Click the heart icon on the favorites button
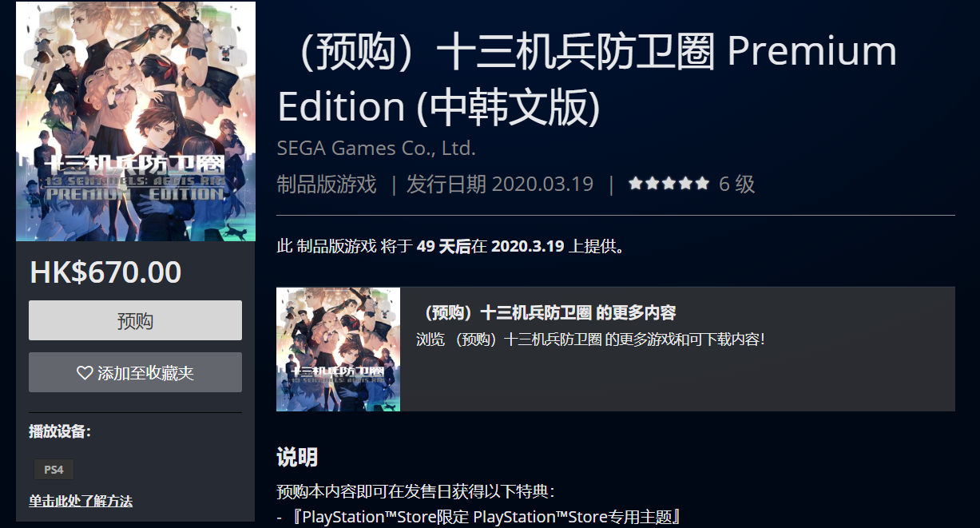The height and width of the screenshot is (528, 980). pyautogui.click(x=85, y=373)
